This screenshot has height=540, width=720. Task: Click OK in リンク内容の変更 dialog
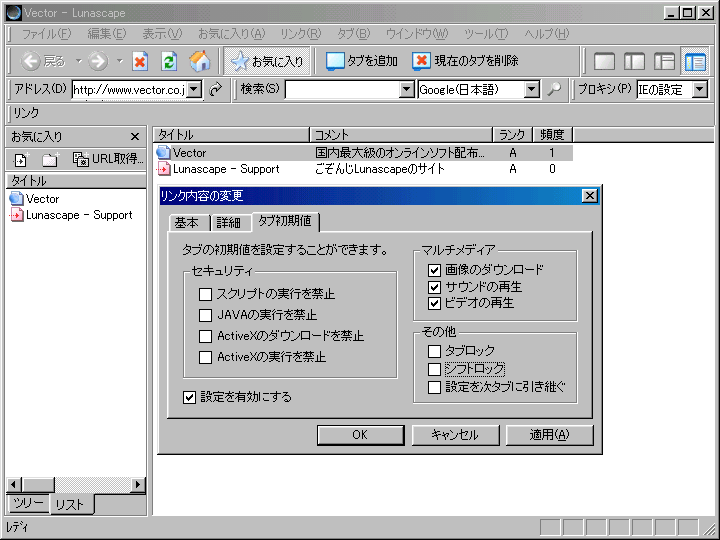360,435
